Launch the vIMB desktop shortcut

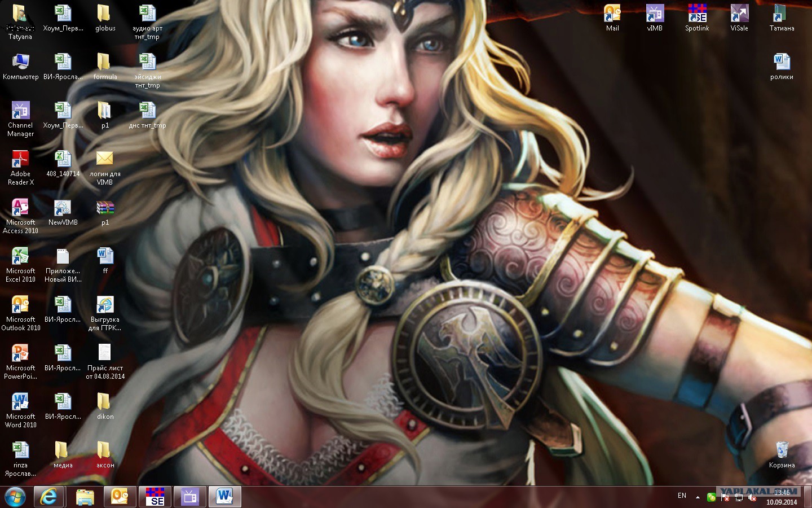[655, 19]
